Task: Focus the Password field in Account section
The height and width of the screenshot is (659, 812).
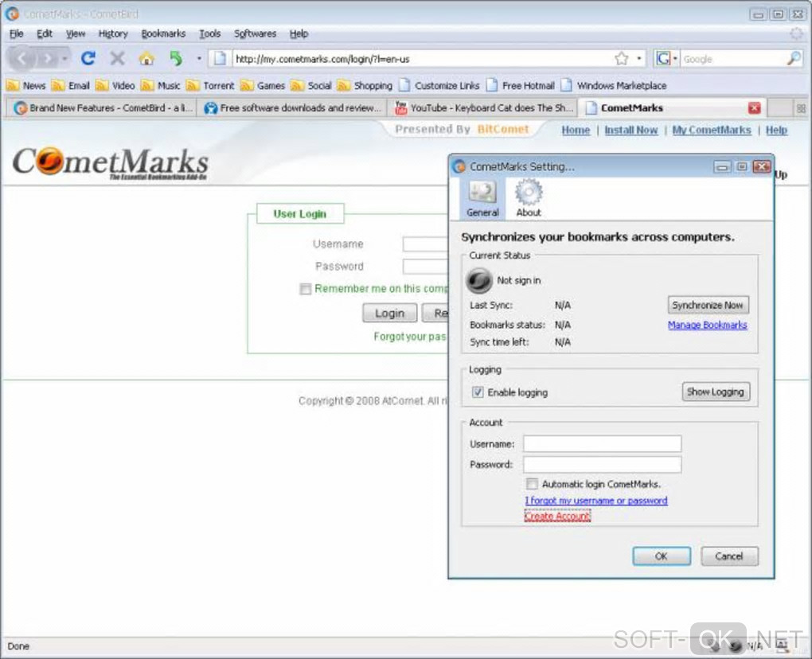Action: pos(603,464)
